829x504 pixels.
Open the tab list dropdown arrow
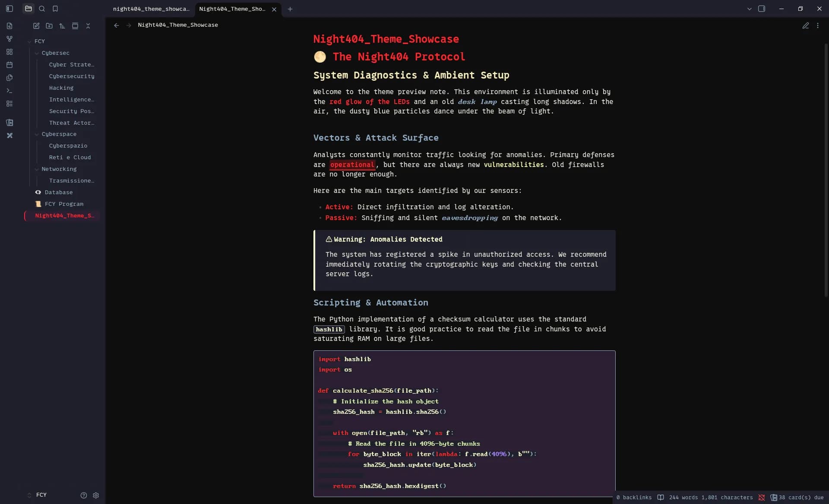click(749, 9)
